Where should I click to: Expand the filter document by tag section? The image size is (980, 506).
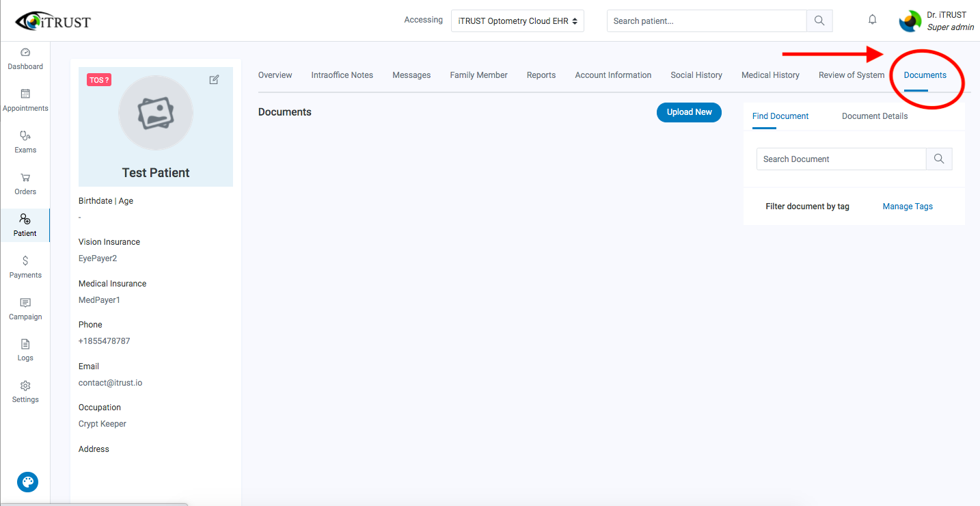[807, 206]
